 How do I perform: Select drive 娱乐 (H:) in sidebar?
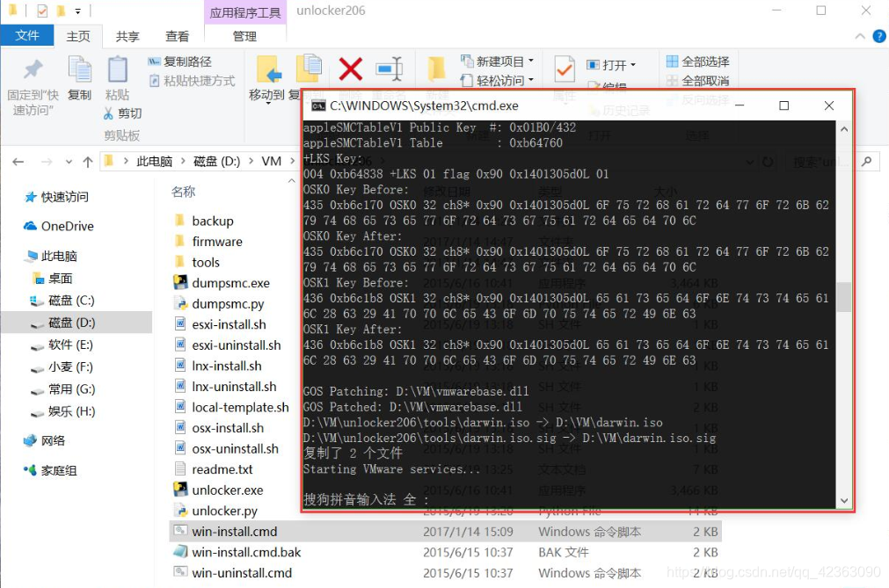pyautogui.click(x=63, y=411)
